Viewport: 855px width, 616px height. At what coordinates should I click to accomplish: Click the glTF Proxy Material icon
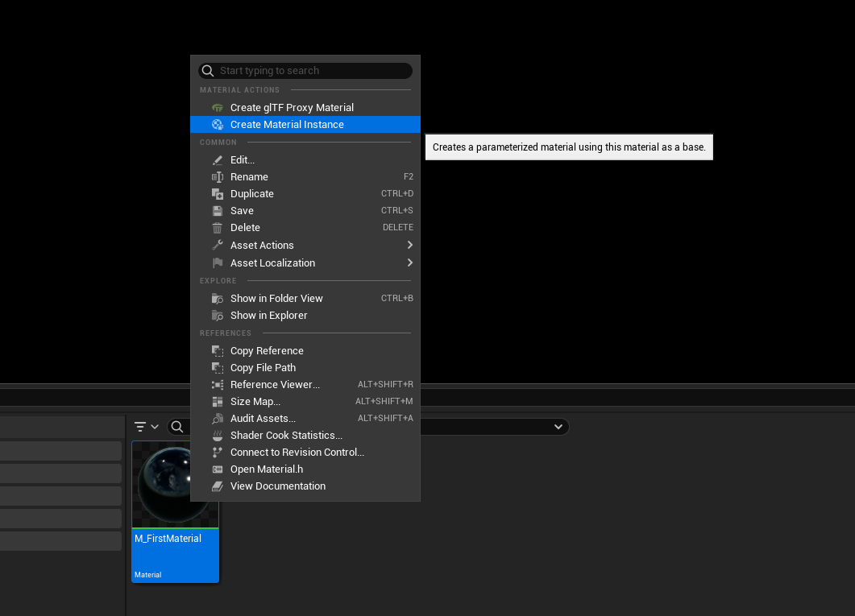pyautogui.click(x=218, y=108)
